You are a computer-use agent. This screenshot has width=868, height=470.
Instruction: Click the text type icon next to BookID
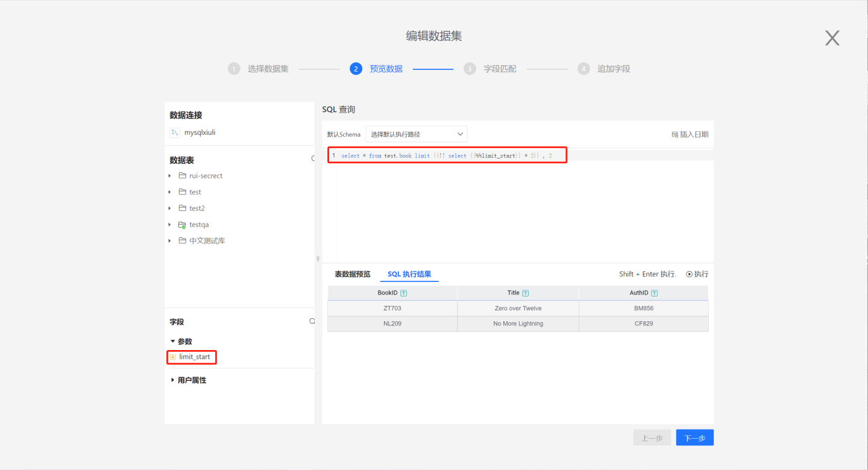tap(404, 293)
